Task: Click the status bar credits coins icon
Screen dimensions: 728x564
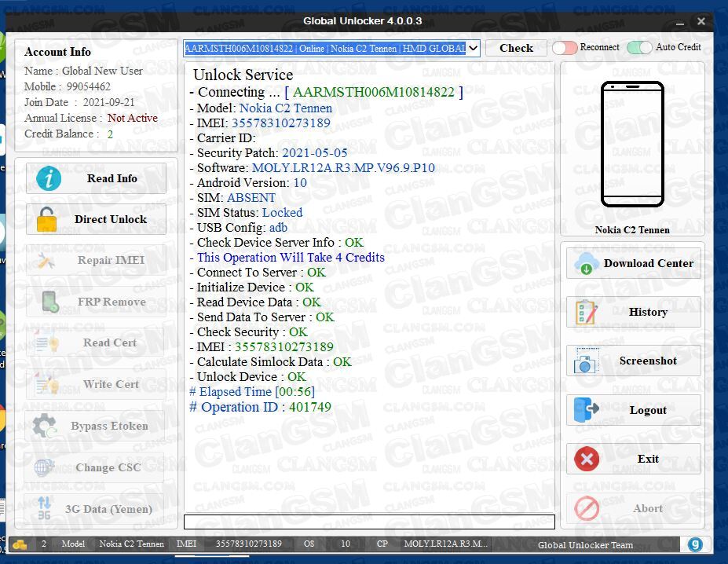Action: pos(20,544)
